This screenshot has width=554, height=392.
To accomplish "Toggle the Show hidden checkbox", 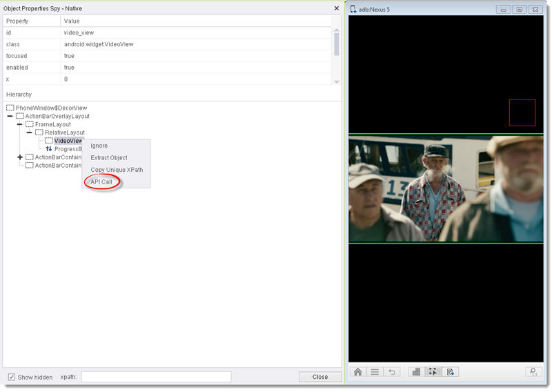I will pyautogui.click(x=12, y=377).
